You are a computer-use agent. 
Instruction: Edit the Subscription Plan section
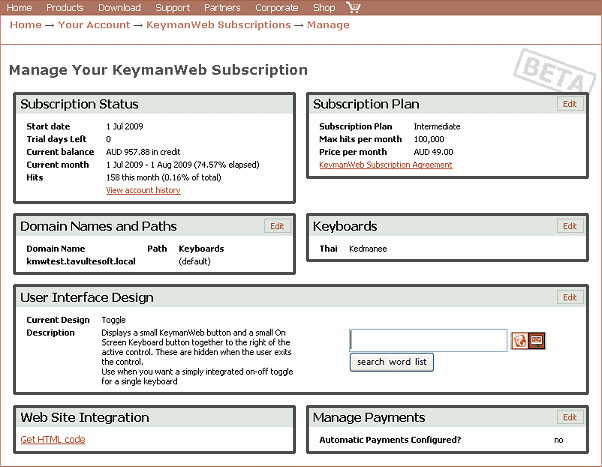[x=570, y=104]
